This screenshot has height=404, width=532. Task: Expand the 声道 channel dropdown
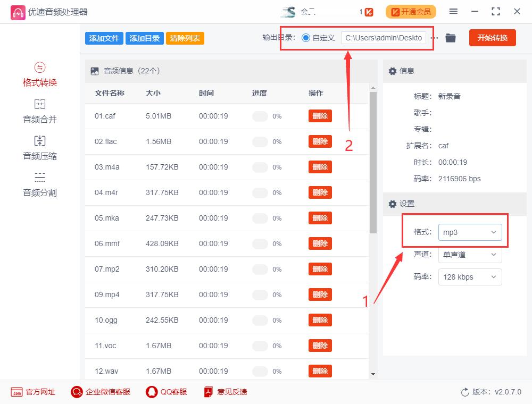pos(470,255)
